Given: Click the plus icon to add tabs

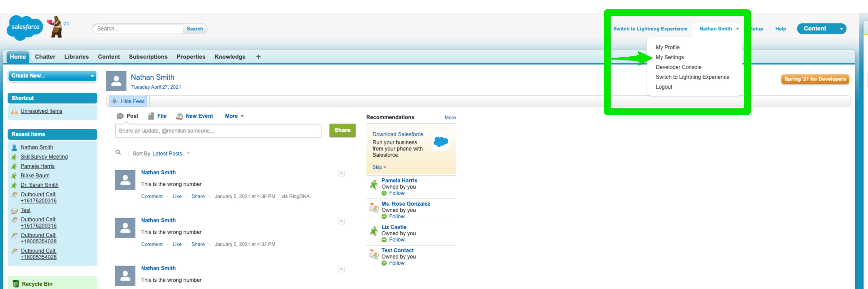Looking at the screenshot, I should tap(258, 57).
